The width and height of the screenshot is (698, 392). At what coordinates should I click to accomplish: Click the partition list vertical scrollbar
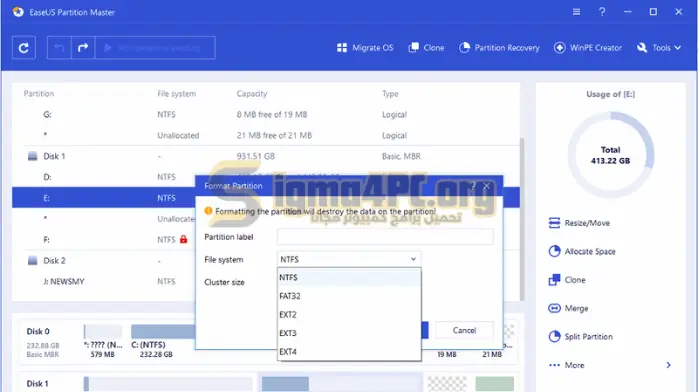click(522, 219)
